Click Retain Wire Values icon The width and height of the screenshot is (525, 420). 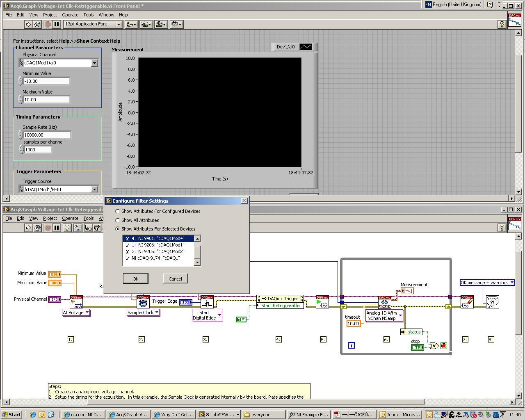coord(78,228)
